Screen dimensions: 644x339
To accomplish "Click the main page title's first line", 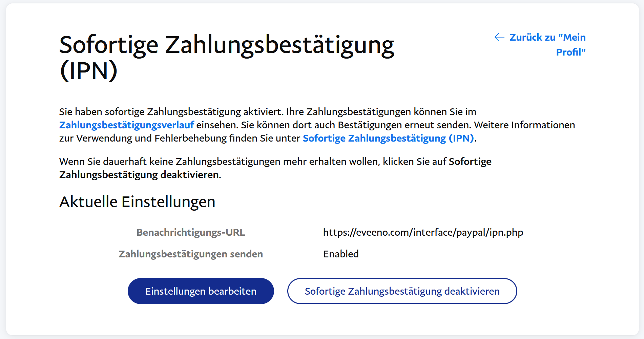I will pos(226,45).
